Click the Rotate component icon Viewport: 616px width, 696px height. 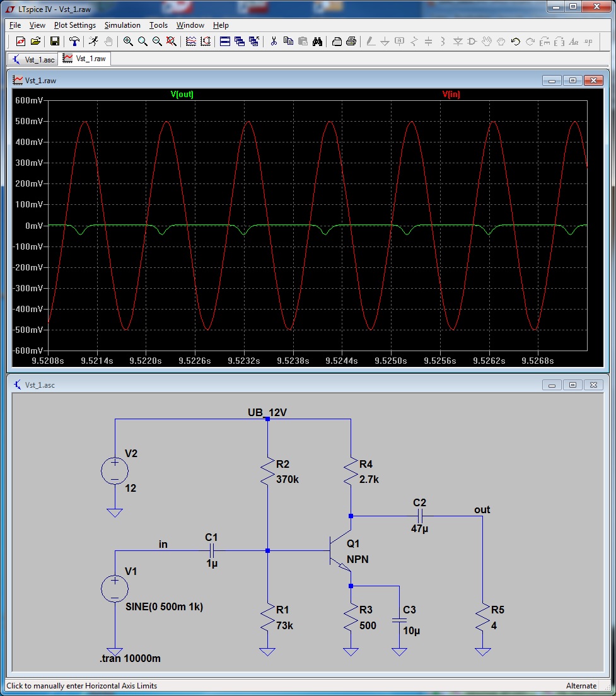pyautogui.click(x=545, y=41)
